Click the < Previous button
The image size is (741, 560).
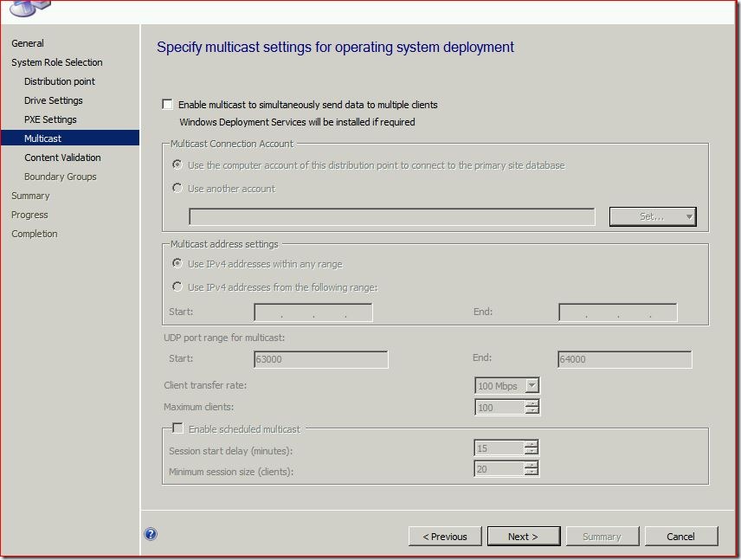click(445, 537)
